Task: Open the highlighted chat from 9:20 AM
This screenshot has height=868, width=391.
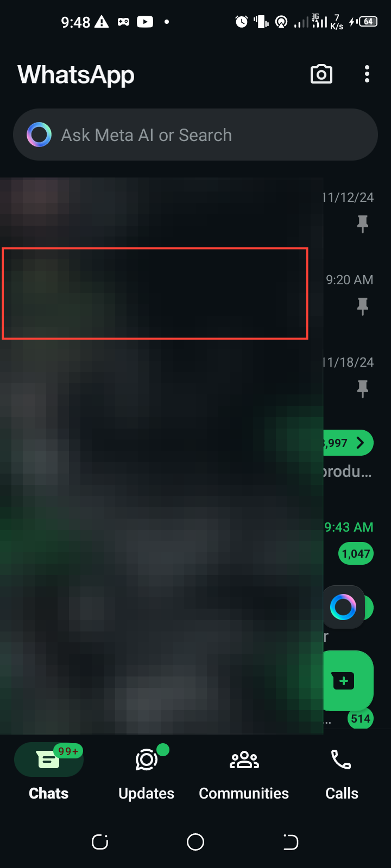Action: (155, 293)
